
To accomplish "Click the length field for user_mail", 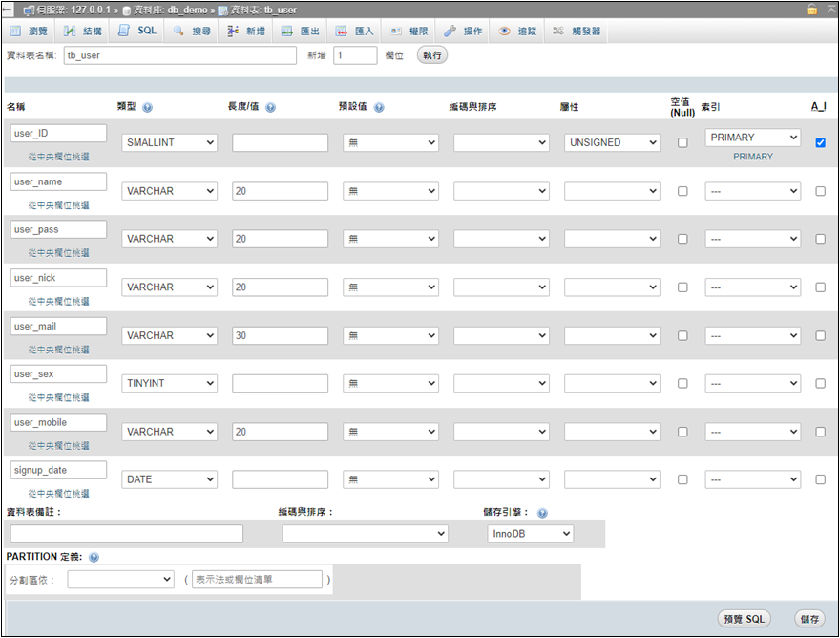I will tap(280, 335).
